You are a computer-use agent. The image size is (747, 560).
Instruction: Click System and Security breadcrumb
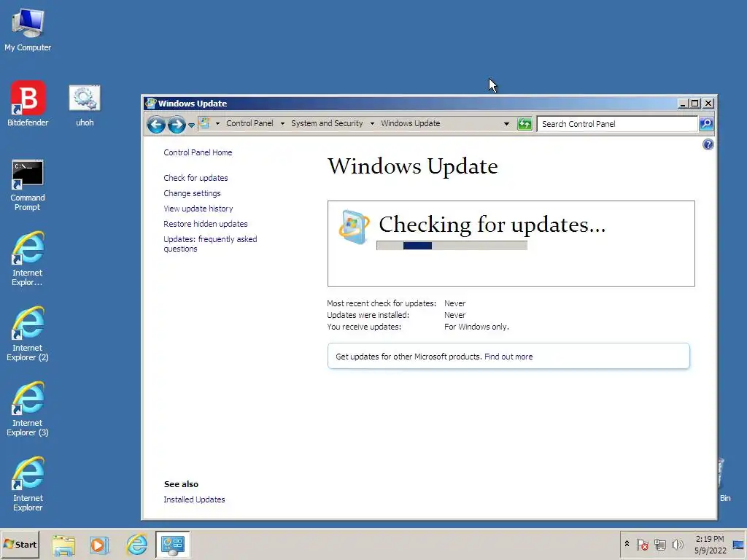click(x=327, y=123)
